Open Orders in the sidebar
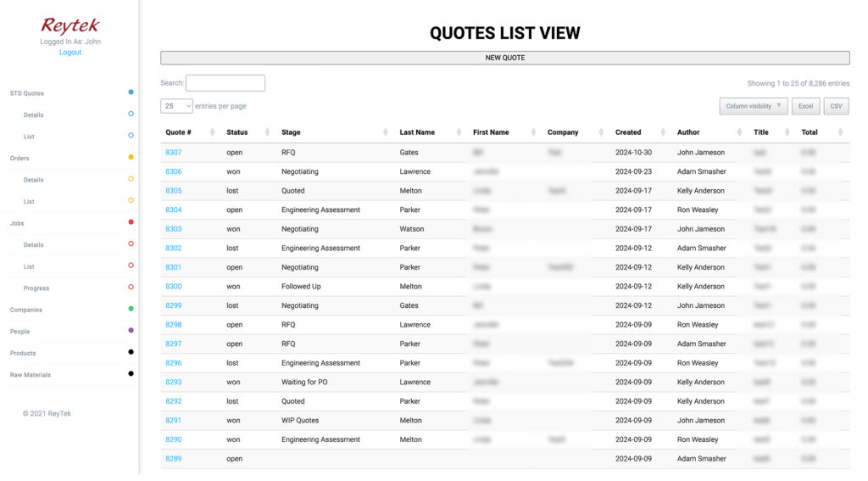 (19, 158)
